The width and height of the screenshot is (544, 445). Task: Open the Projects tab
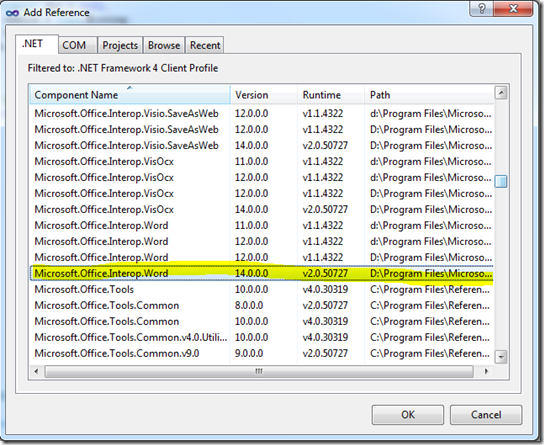pyautogui.click(x=120, y=45)
